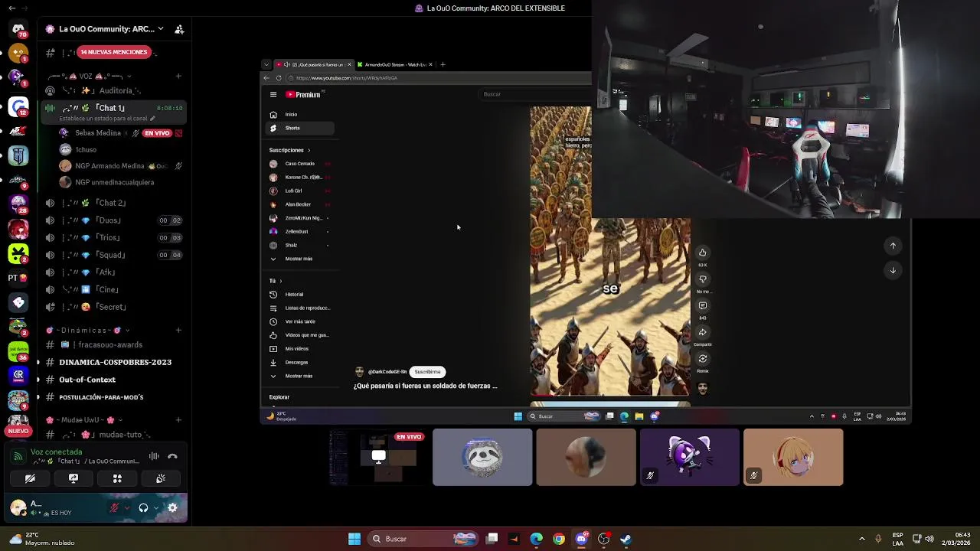
Task: Collapse the VOZ channel category
Action: point(92,76)
